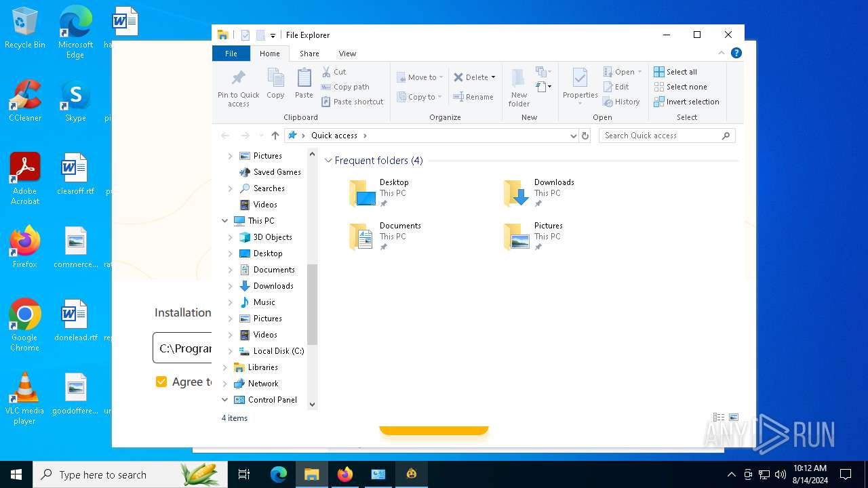Screen dimensions: 868x488
Task: Expand Local Disk (C:) tree node
Action: pyautogui.click(x=231, y=351)
